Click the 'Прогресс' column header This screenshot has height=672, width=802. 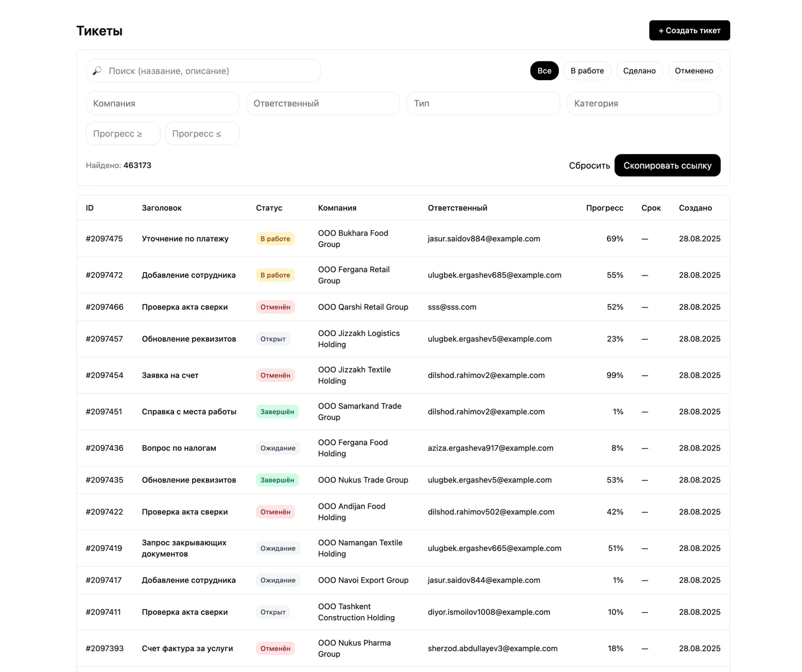click(604, 208)
